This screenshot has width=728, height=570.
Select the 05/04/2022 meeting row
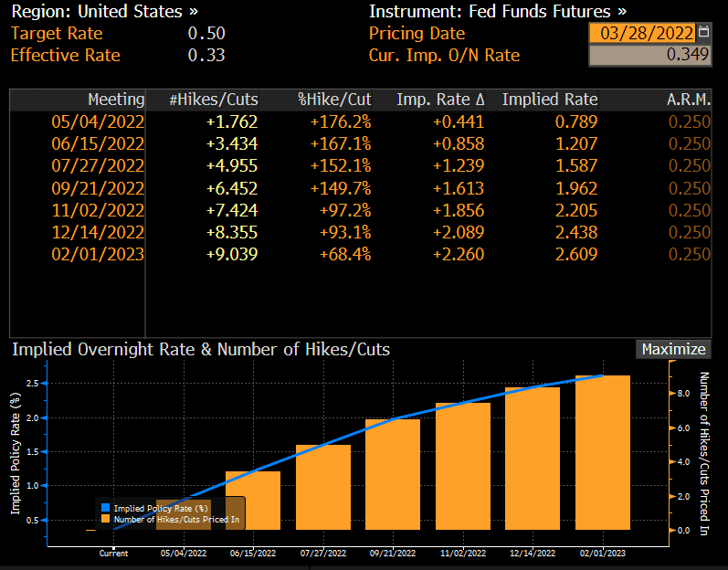pos(360,121)
